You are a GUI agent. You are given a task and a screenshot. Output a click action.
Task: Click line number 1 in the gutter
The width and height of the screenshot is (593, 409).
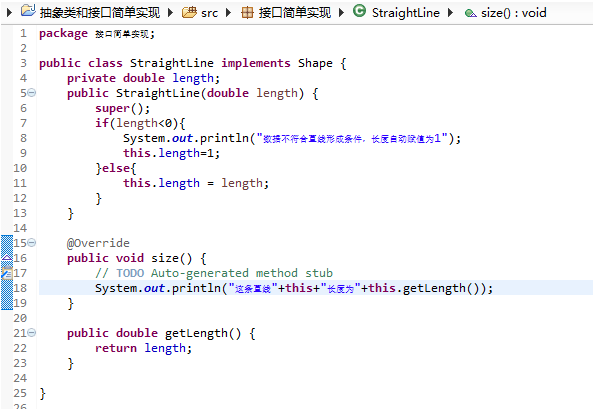(x=23, y=33)
